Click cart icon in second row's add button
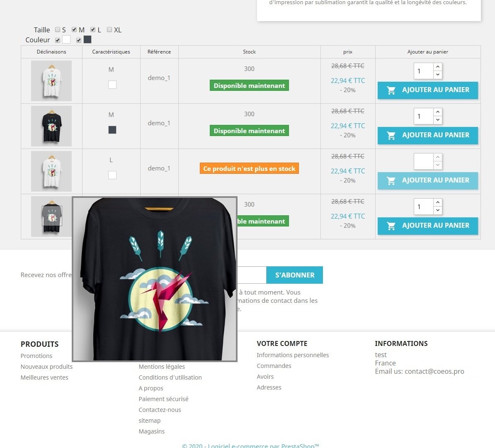Screen dimensions: 495x448 [391, 136]
